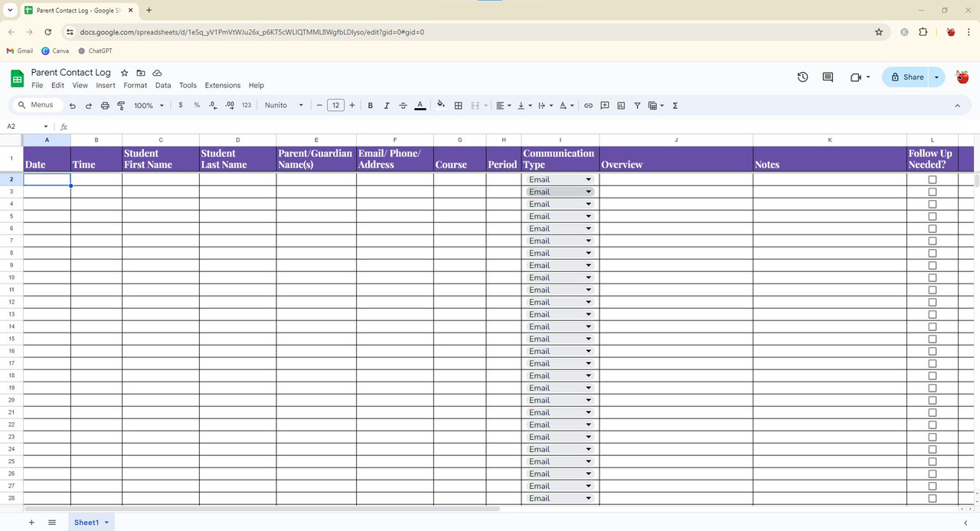Open the Communication Type dropdown on row 2
Image resolution: width=980 pixels, height=531 pixels.
click(x=589, y=179)
